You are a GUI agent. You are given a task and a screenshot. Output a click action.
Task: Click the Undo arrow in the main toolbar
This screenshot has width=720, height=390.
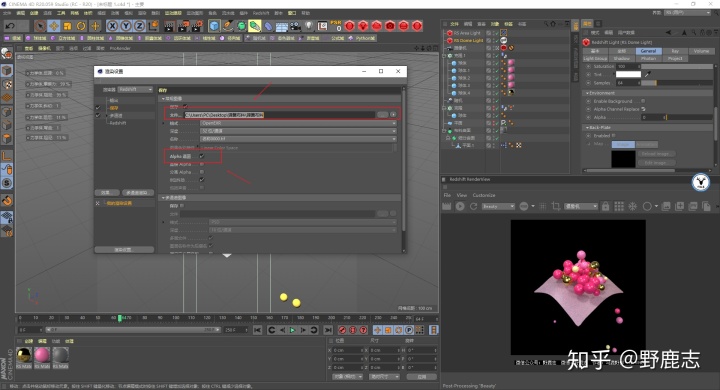pos(10,26)
